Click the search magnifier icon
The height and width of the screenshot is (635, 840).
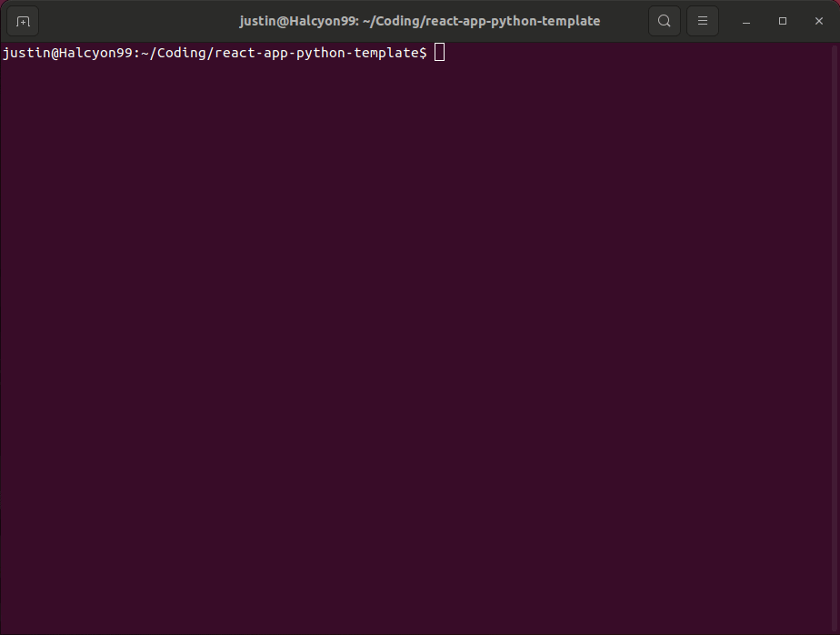[665, 21]
